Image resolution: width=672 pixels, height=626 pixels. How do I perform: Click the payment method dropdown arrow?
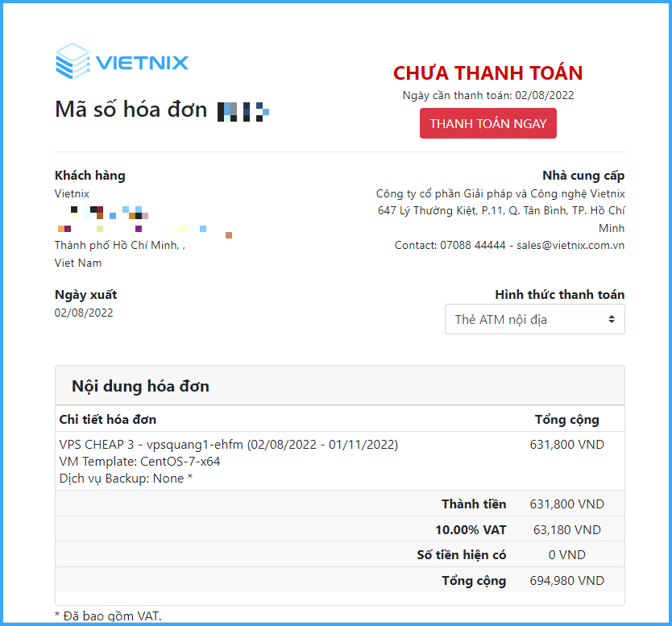(611, 319)
